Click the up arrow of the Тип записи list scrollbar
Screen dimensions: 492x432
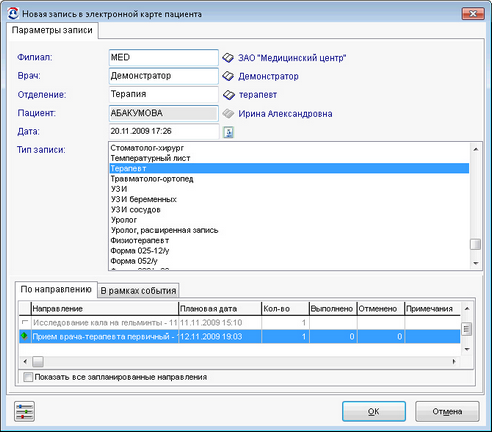[x=476, y=149]
